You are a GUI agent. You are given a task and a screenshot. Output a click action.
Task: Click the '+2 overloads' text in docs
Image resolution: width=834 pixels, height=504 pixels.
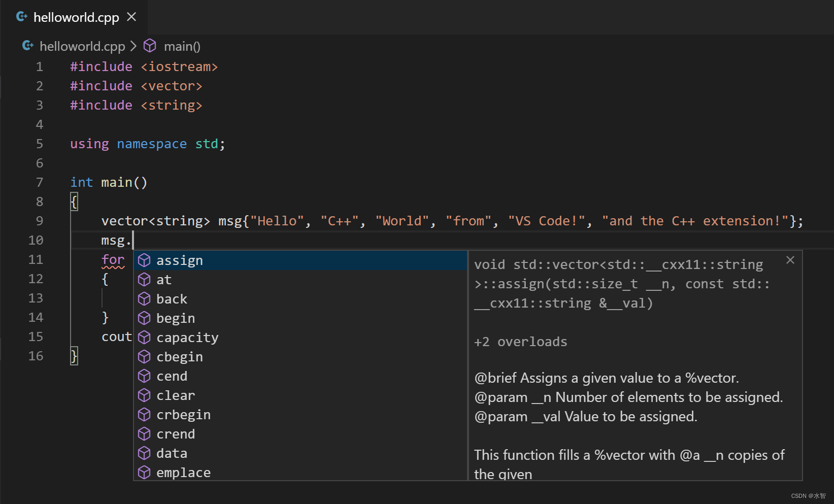click(x=520, y=342)
